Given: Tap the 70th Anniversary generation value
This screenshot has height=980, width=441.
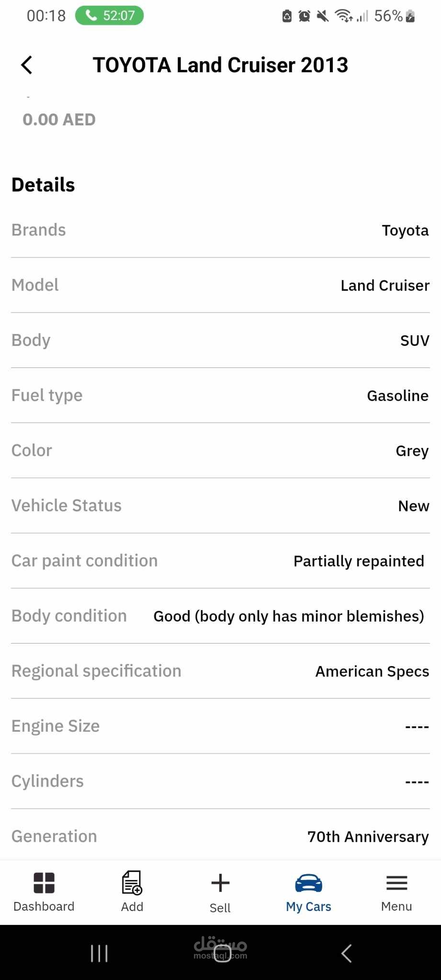Looking at the screenshot, I should tap(368, 836).
